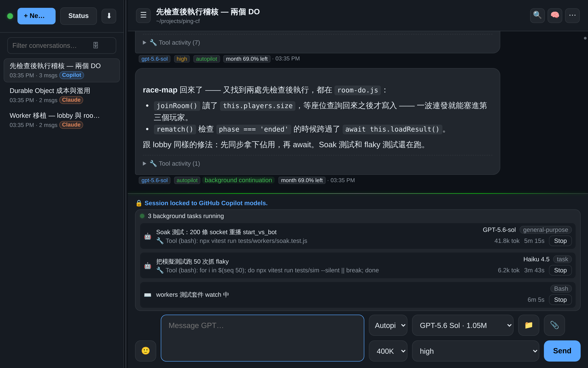Click the Copilot badge on first conversation
588x368 pixels.
click(x=72, y=75)
